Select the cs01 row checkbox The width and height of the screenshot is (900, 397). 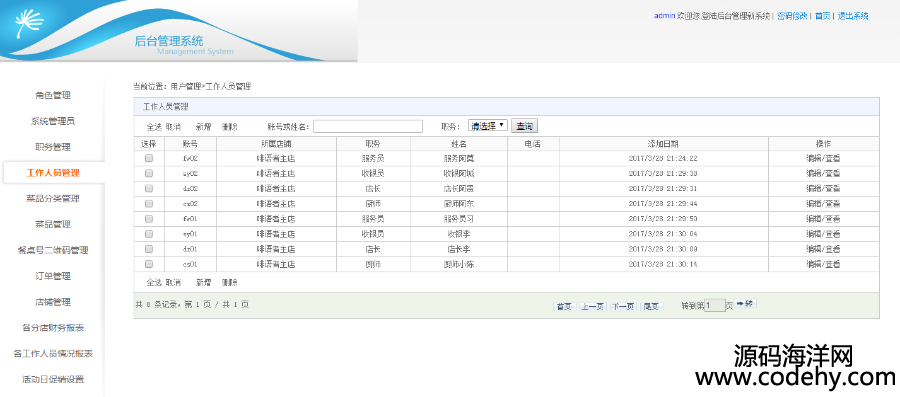pyautogui.click(x=149, y=264)
